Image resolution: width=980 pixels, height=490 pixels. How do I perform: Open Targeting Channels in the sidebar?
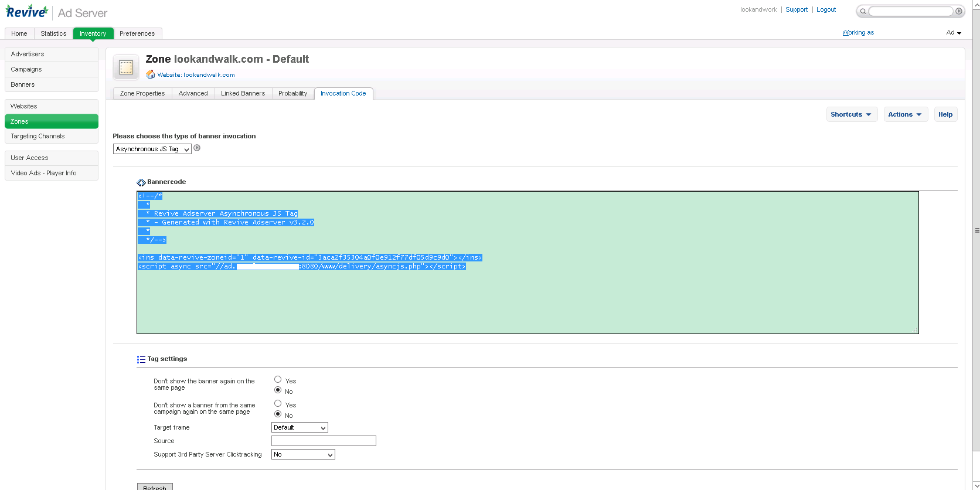[52, 136]
